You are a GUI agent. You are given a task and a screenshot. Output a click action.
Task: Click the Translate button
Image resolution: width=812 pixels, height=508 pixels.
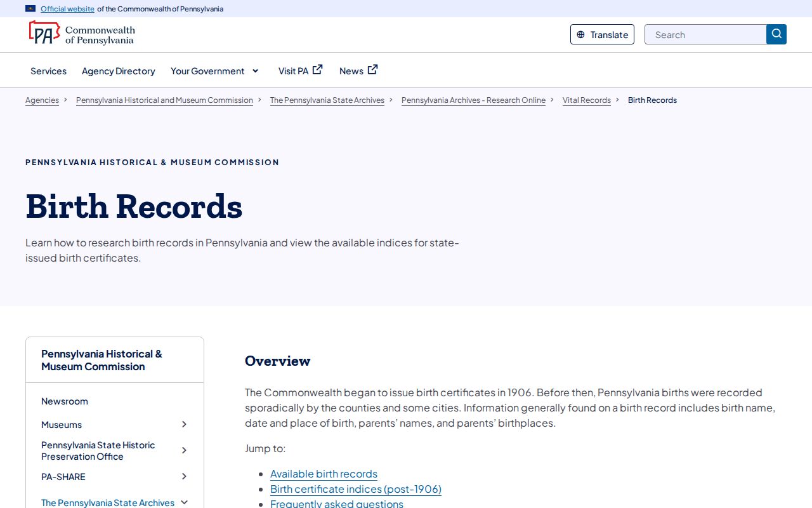tap(602, 34)
